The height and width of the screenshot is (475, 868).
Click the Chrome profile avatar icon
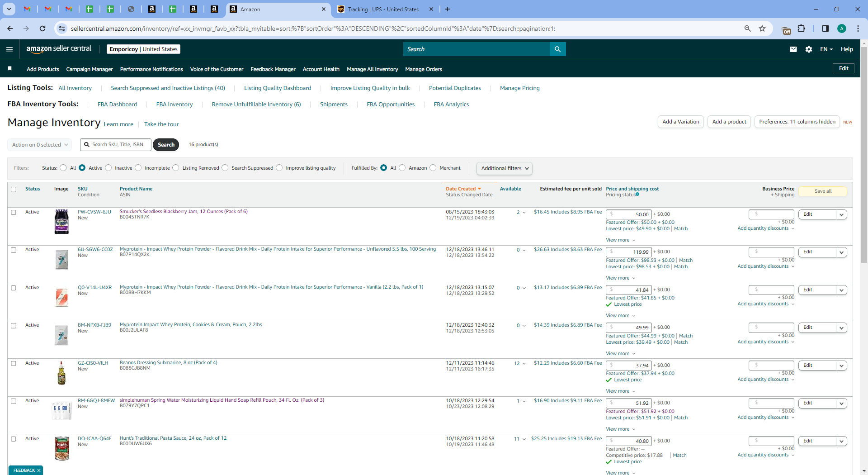(842, 28)
